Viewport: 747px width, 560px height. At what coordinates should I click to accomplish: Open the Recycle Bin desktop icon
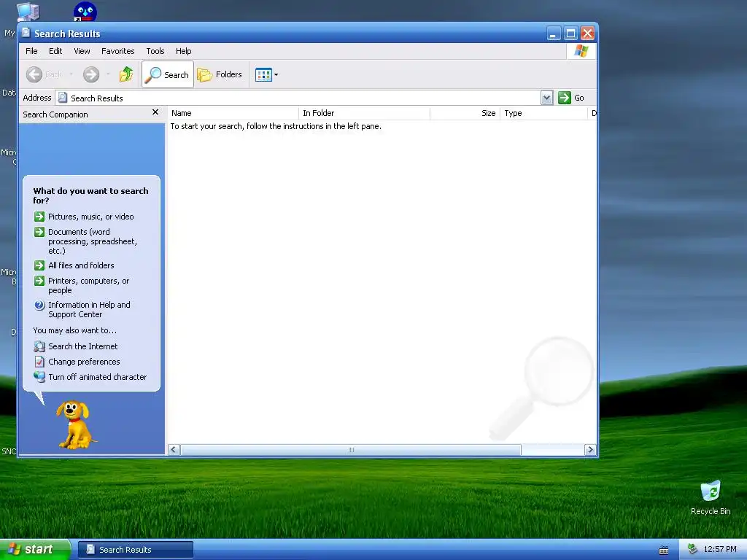click(711, 497)
